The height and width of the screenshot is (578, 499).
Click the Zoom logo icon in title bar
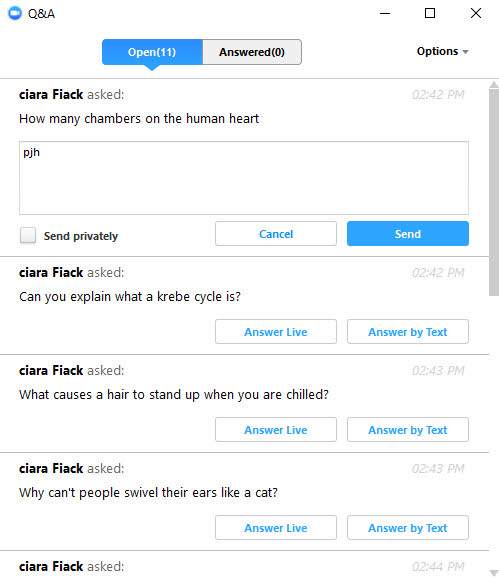15,13
